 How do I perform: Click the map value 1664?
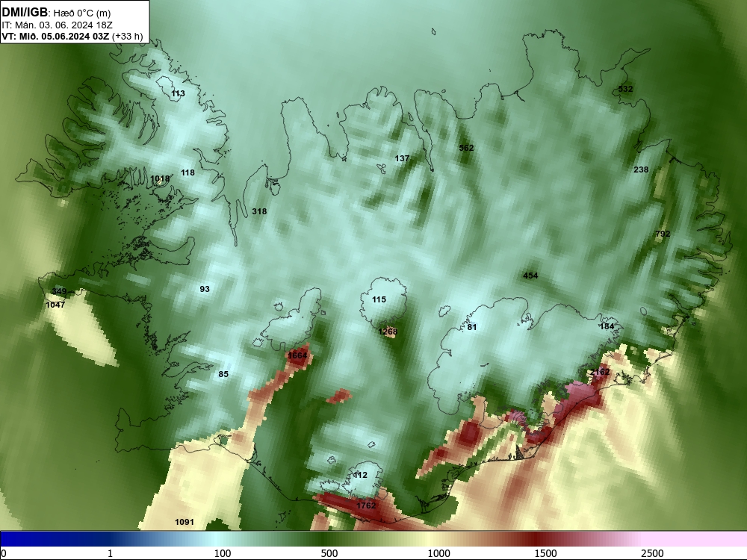(x=298, y=355)
